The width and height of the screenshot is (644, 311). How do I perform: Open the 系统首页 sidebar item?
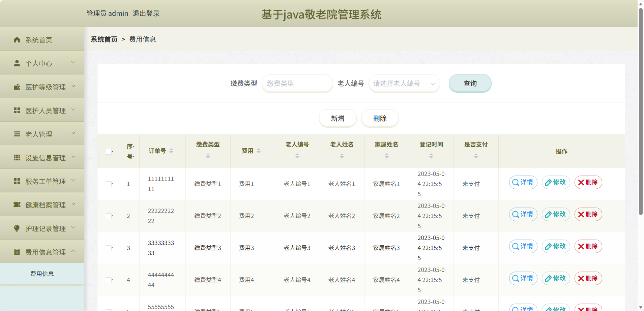[42, 40]
